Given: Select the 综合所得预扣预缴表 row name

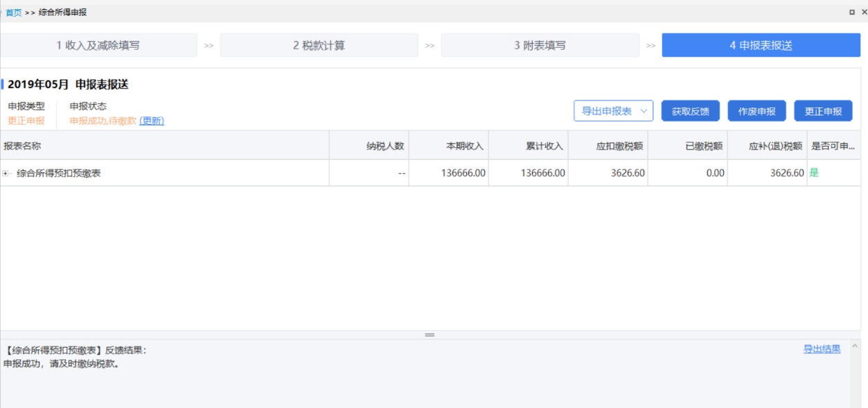Looking at the screenshot, I should (x=59, y=173).
